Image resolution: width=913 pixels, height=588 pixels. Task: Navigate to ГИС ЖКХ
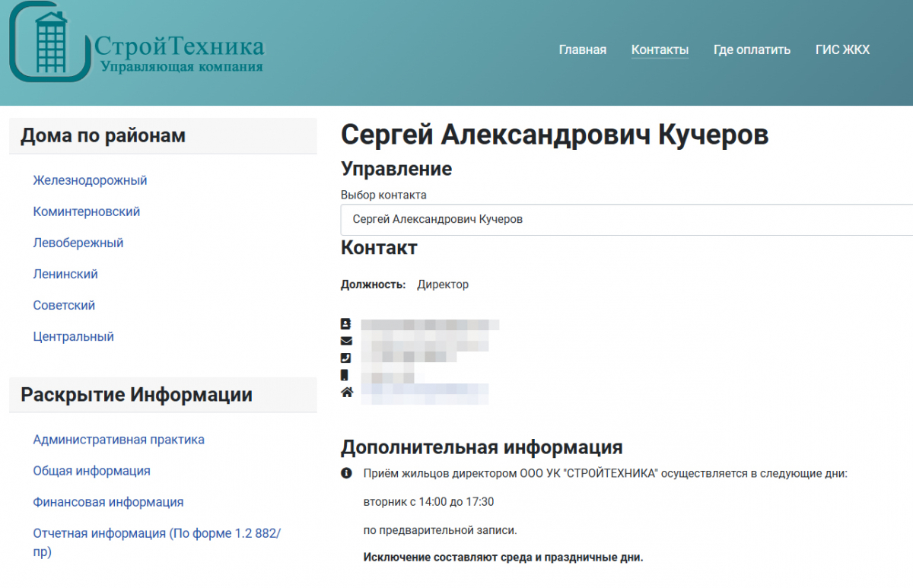pos(842,50)
